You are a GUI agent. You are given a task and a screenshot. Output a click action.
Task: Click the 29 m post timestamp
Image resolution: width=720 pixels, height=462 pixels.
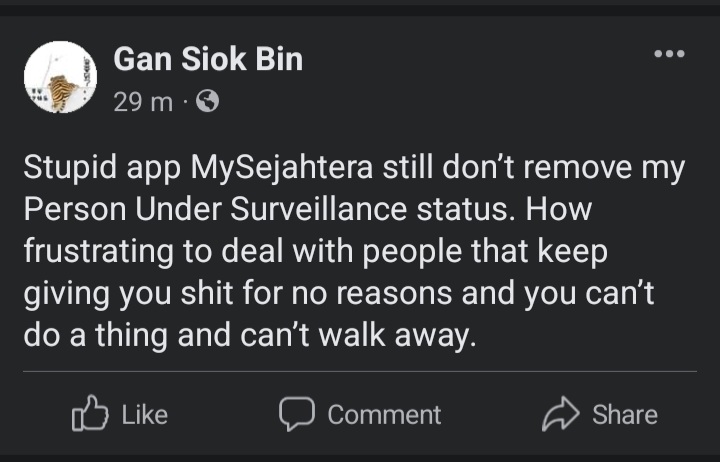pos(143,102)
